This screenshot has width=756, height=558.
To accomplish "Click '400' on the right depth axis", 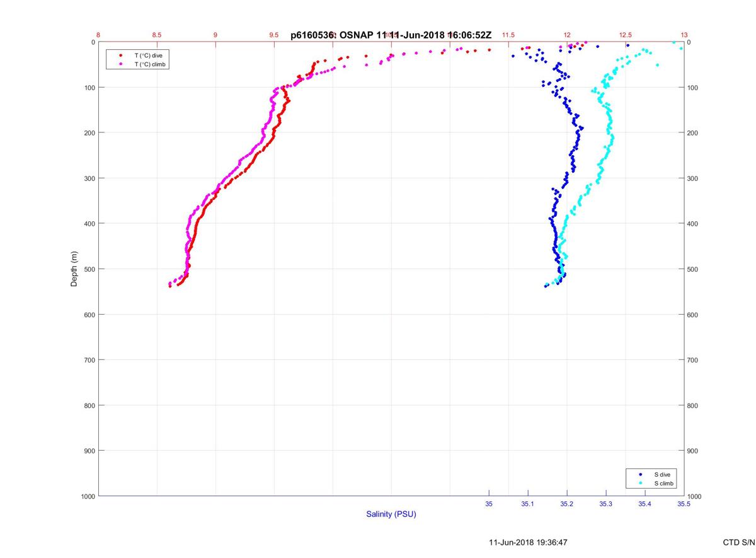I will [x=694, y=224].
